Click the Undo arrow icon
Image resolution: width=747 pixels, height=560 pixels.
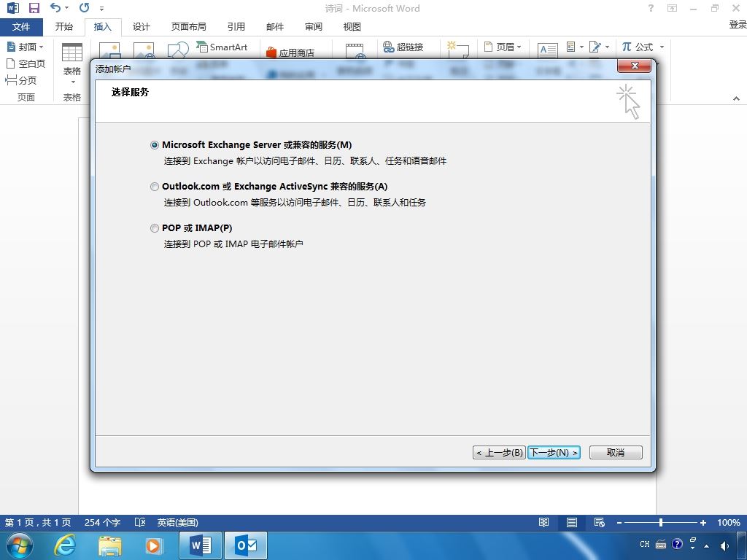pyautogui.click(x=55, y=7)
